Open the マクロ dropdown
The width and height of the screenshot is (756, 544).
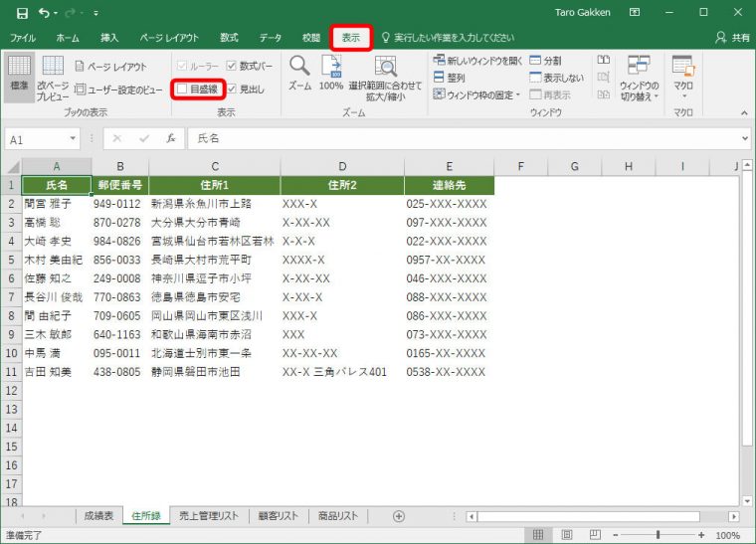coord(683,78)
